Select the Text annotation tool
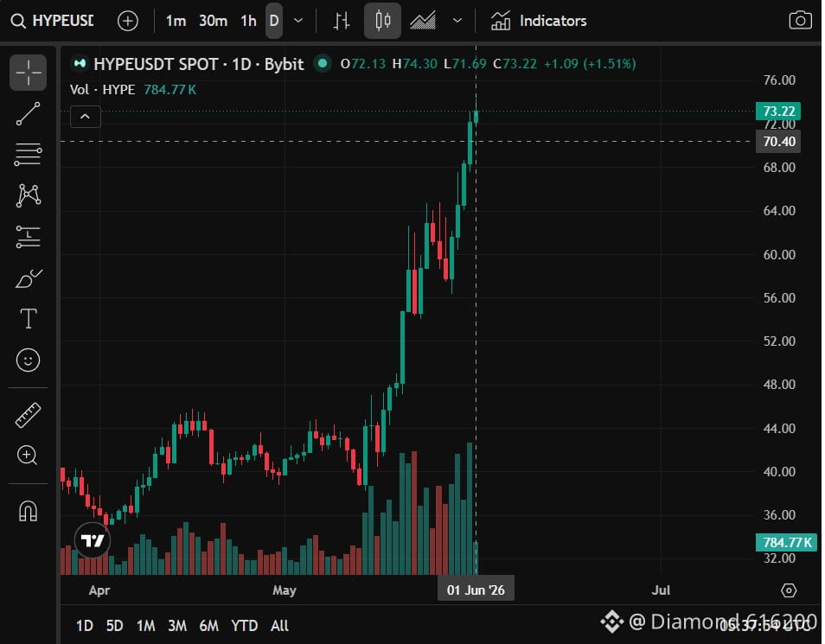Screen dimensions: 825x644 (28, 319)
